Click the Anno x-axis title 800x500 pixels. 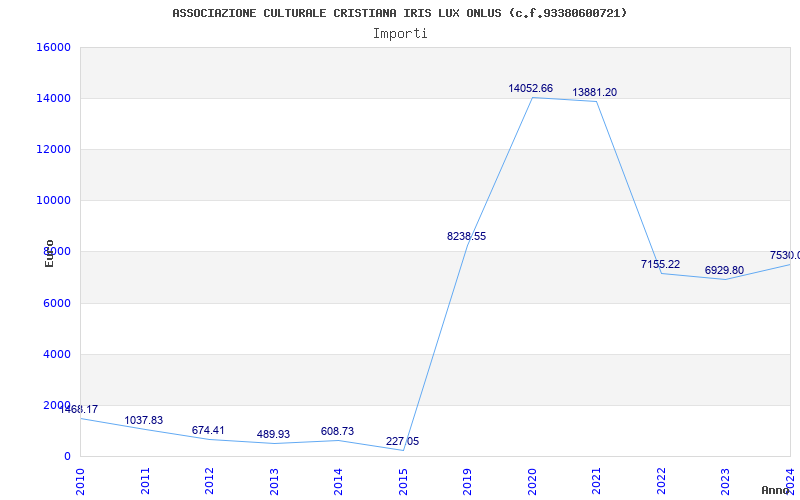[x=776, y=490]
